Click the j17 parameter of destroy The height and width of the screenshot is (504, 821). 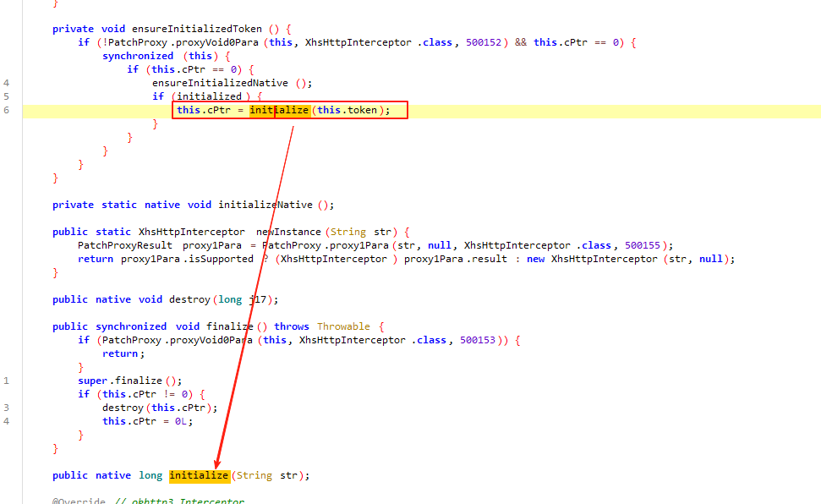coord(258,299)
